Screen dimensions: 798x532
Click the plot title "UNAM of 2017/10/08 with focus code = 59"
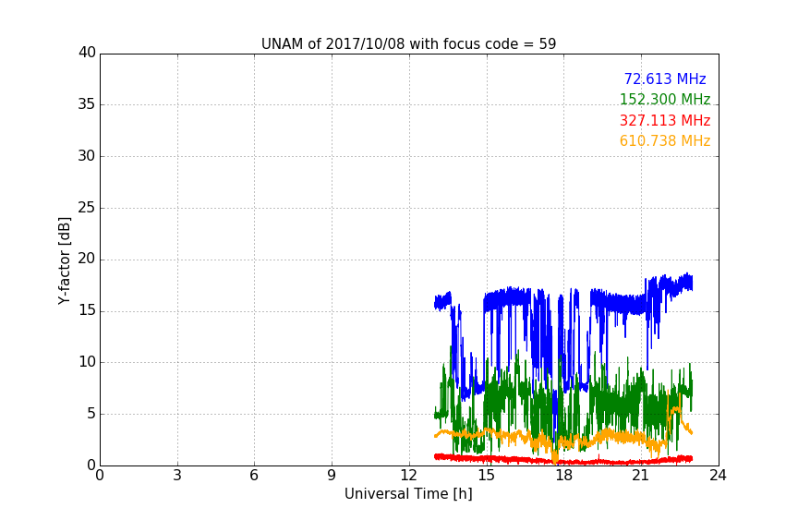(x=408, y=44)
